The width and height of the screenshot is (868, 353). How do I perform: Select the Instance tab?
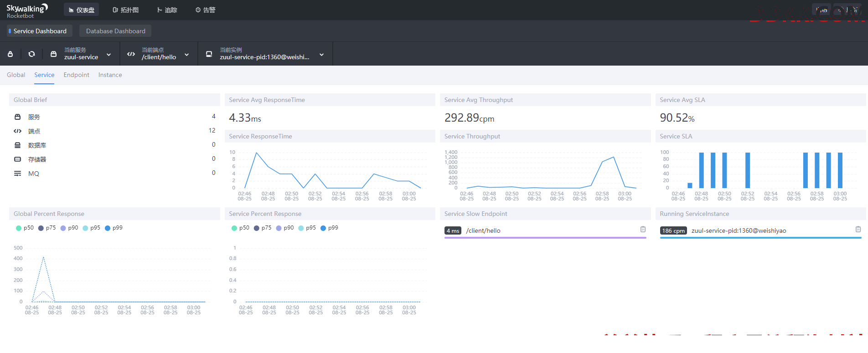110,75
